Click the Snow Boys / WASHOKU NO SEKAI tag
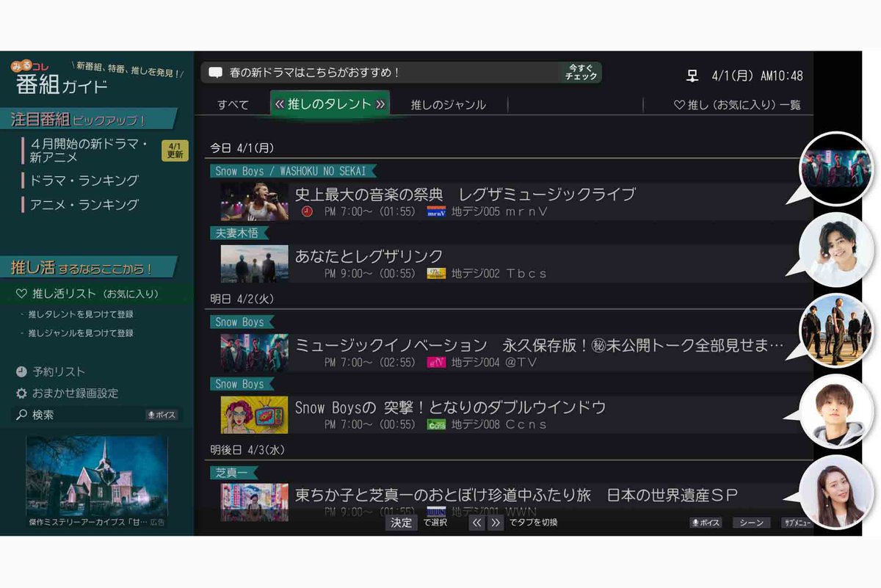Viewport: 881px width, 588px height. pyautogui.click(x=294, y=171)
